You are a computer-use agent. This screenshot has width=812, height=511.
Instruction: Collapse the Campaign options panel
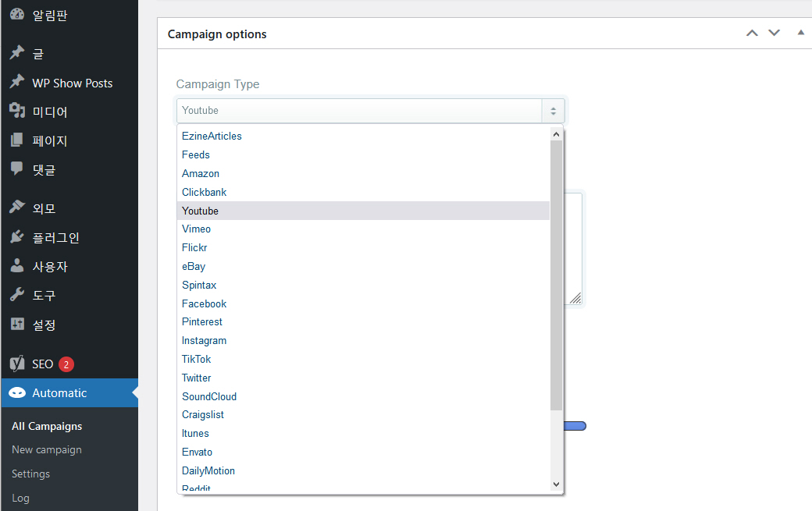pyautogui.click(x=800, y=33)
